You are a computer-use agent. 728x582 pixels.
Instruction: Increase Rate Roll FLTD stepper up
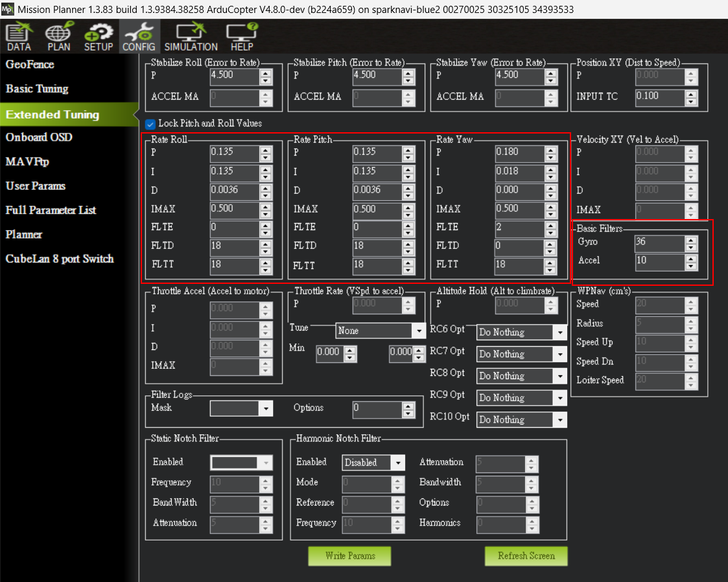coord(266,244)
